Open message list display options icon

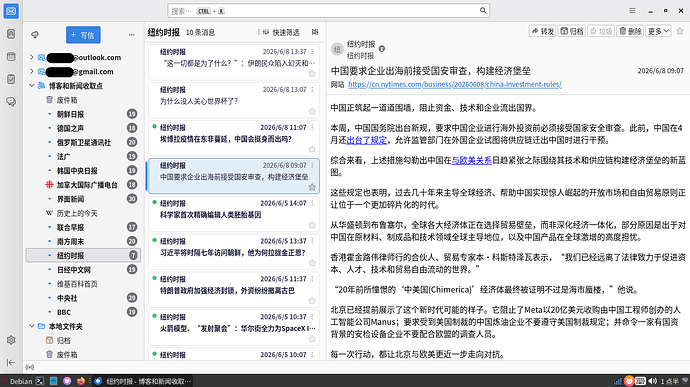315,32
